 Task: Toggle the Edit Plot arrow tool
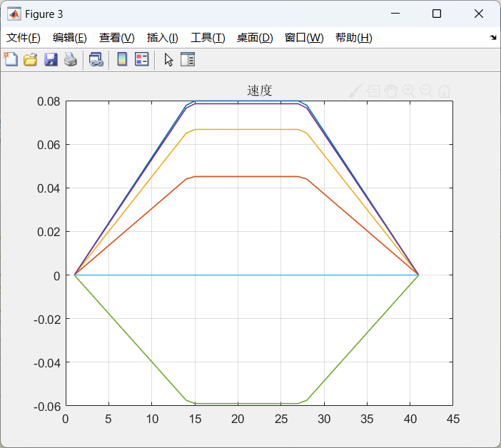click(x=168, y=59)
